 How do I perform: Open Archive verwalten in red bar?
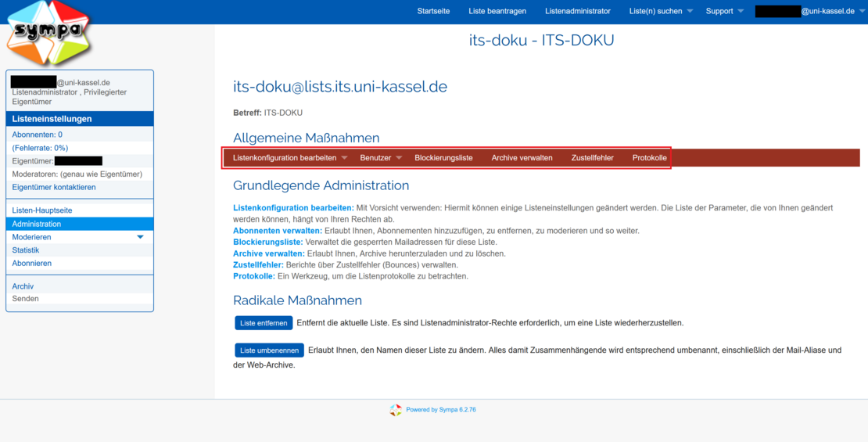click(x=522, y=158)
